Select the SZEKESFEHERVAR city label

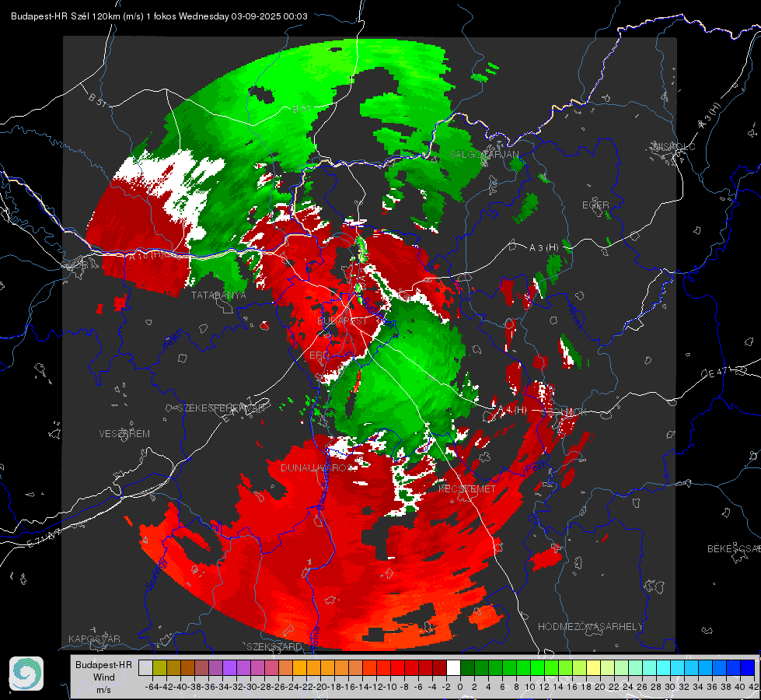pos(222,408)
